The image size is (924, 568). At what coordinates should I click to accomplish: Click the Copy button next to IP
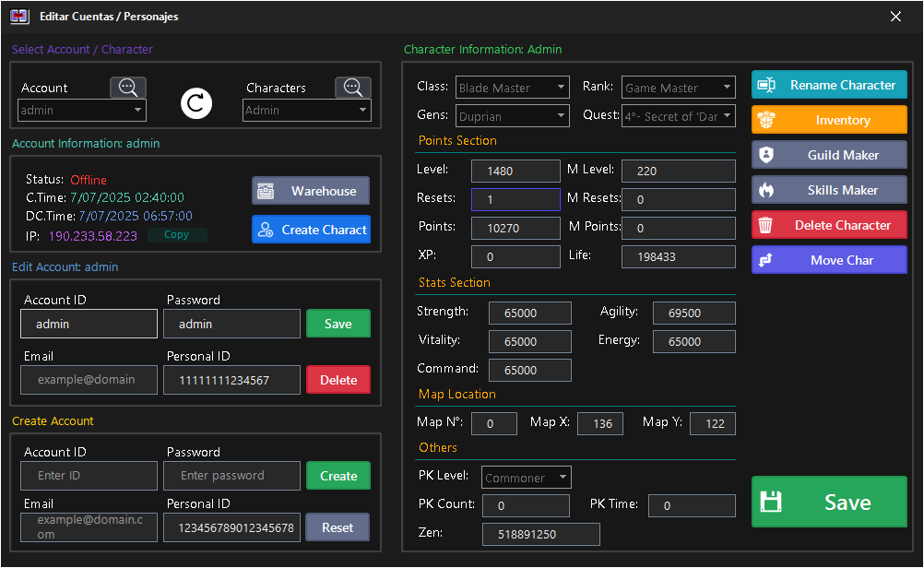pyautogui.click(x=176, y=235)
